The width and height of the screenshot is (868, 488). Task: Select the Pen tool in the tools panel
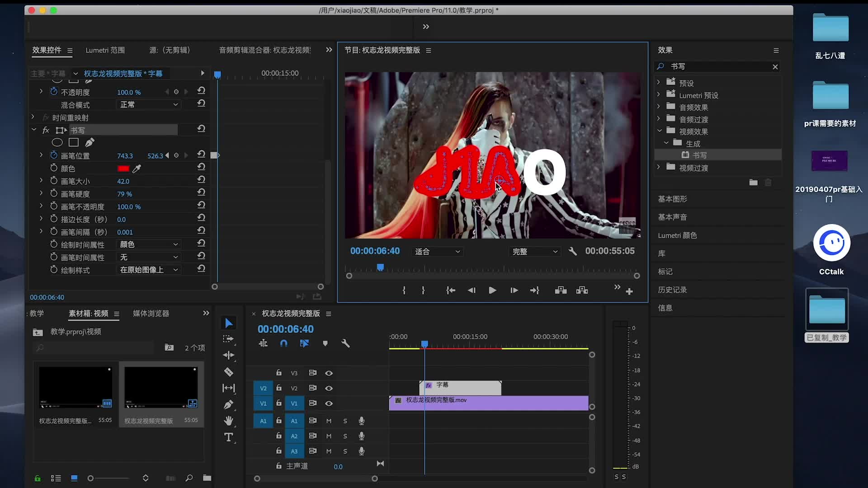(229, 404)
